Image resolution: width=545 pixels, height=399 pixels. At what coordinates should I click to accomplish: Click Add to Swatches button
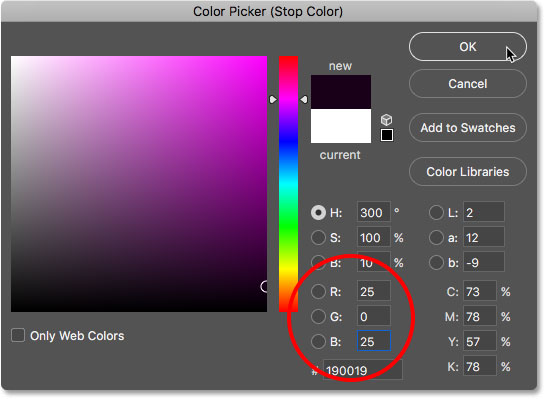[x=467, y=128]
